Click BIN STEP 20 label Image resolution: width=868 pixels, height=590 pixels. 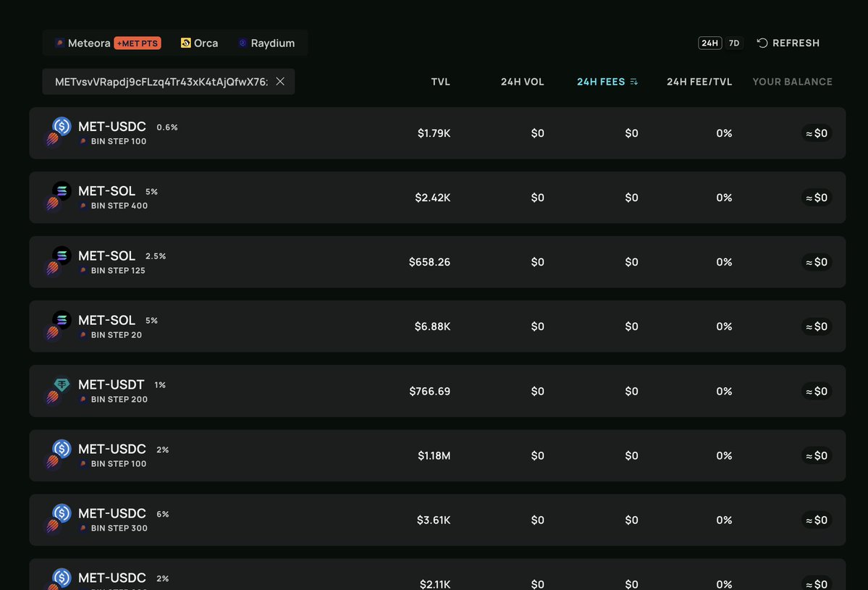[x=117, y=335]
